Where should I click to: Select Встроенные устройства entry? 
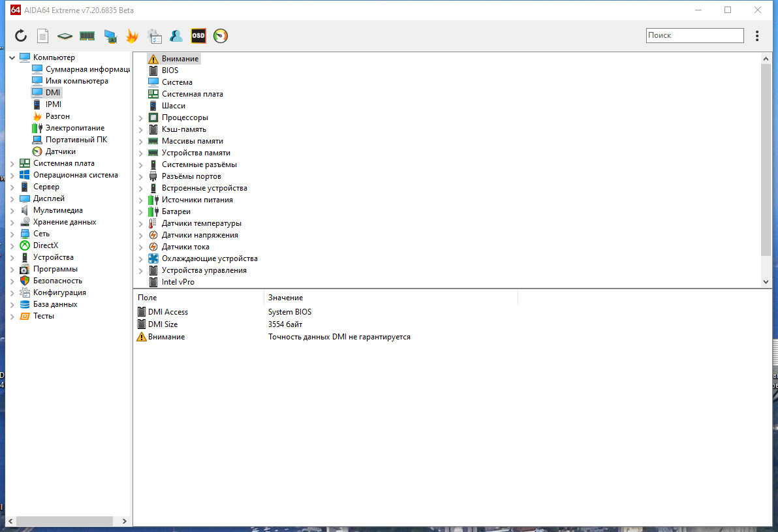point(198,188)
